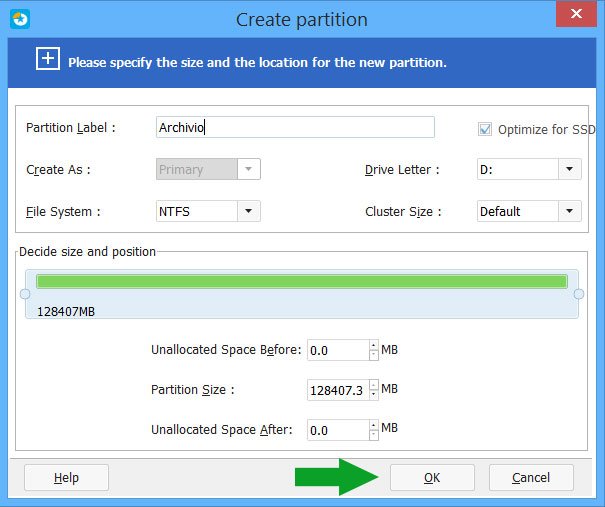
Task: Close the Create partition dialog
Action: click(576, 14)
